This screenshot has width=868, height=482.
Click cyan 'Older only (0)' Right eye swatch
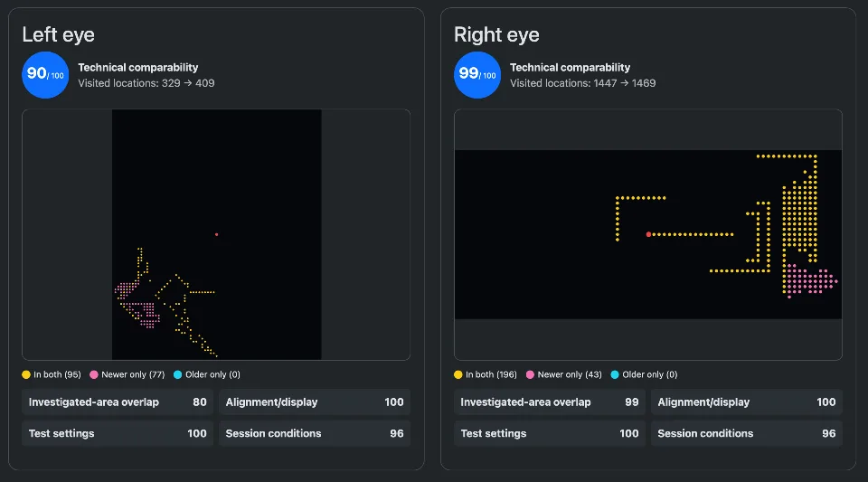pos(615,374)
